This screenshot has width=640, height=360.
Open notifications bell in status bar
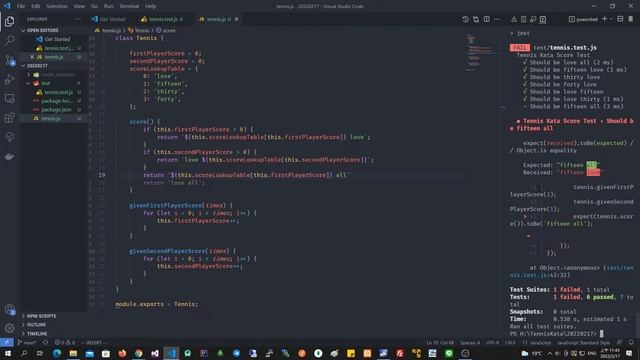[x=631, y=342]
